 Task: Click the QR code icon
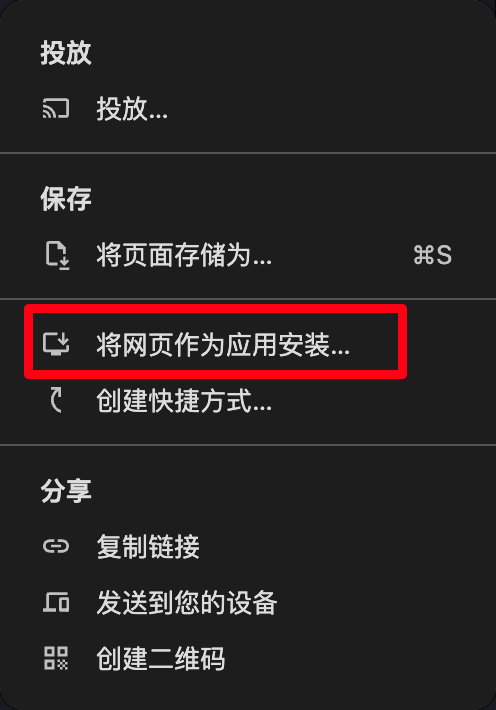pyautogui.click(x=56, y=658)
